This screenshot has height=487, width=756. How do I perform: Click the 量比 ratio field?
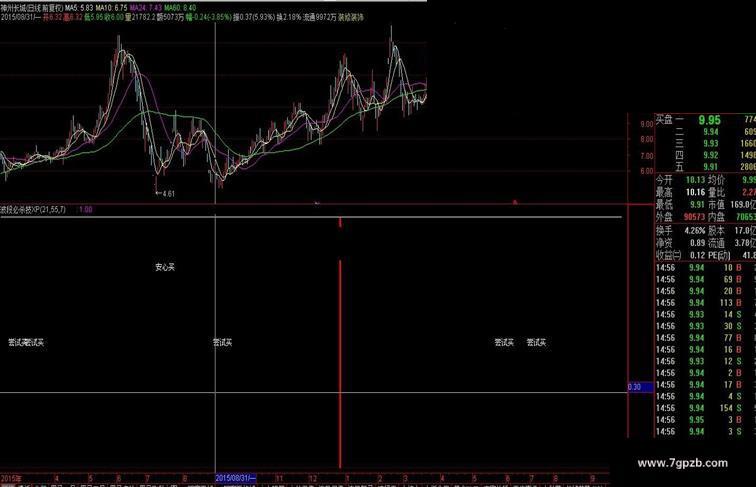pos(732,192)
